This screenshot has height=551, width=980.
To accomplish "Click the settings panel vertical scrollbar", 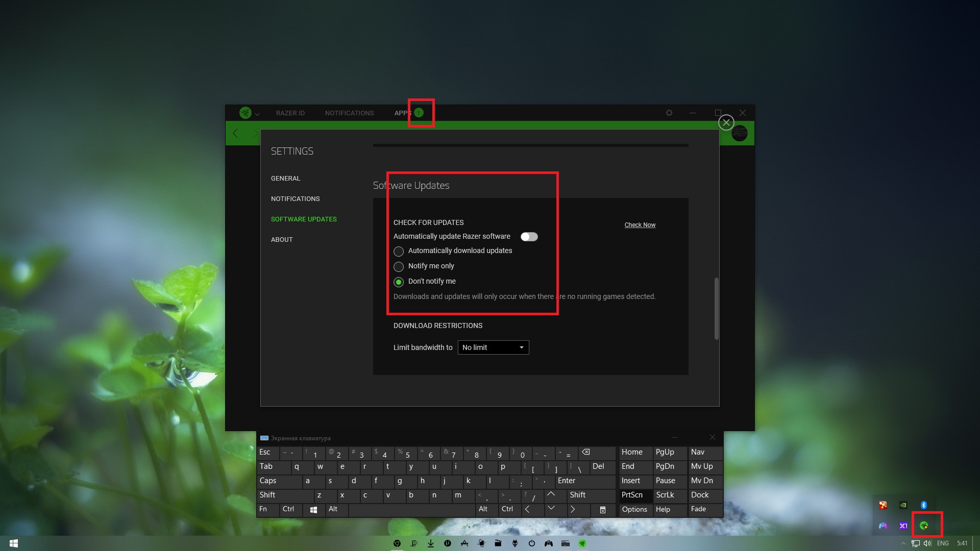I will pyautogui.click(x=716, y=308).
